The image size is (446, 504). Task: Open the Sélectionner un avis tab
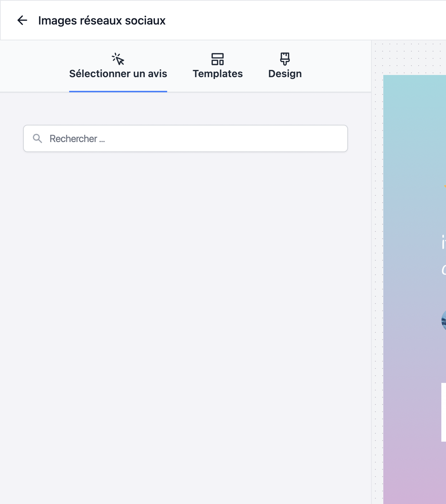[x=118, y=66]
